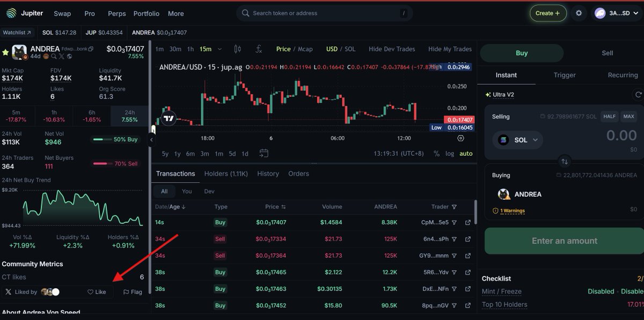
Task: Open chart scale settings gear icon
Action: 460,138
